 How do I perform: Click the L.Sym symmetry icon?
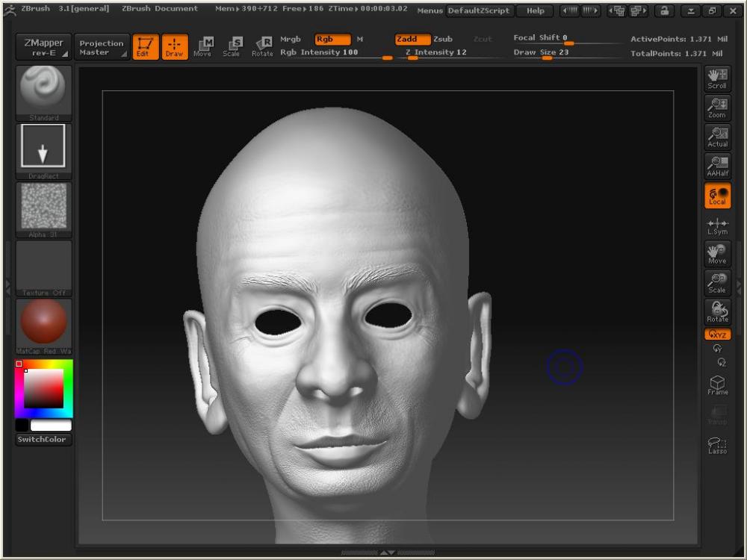click(717, 225)
